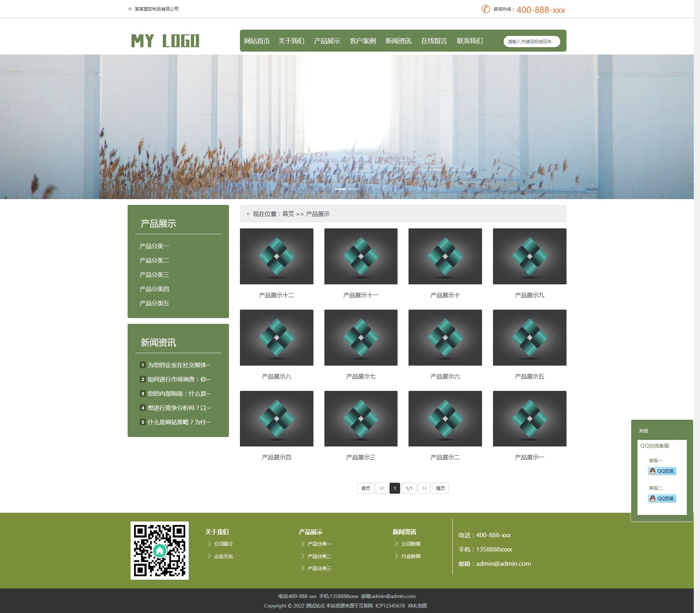Go to next page using >> arrow

424,488
